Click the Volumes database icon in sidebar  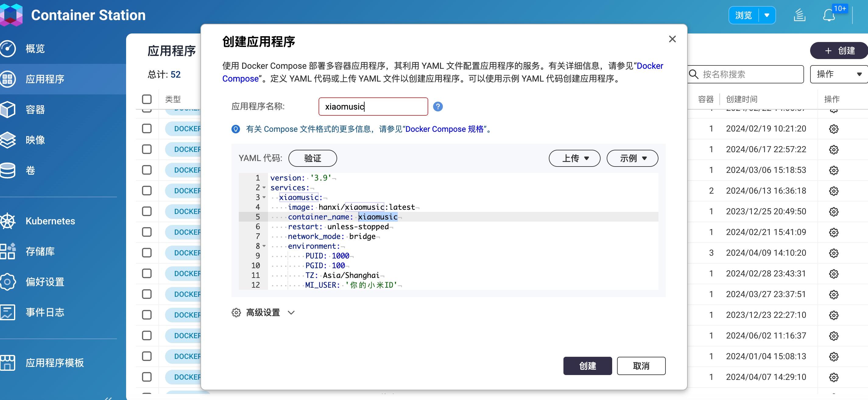click(7, 170)
